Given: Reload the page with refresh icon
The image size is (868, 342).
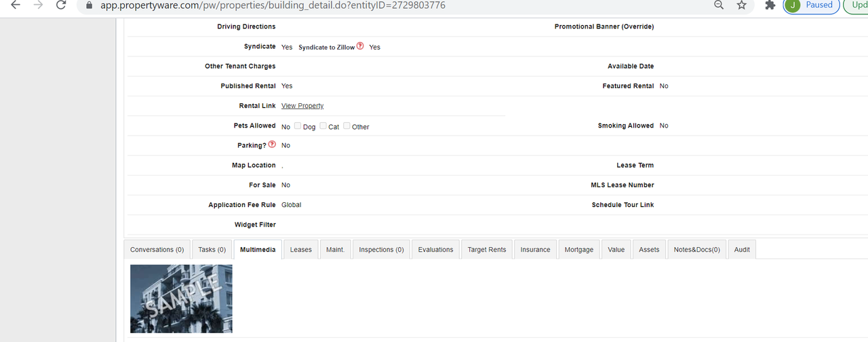Looking at the screenshot, I should [61, 5].
